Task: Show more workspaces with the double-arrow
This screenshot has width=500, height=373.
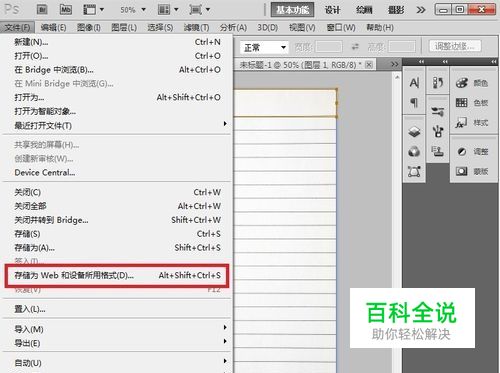Action: point(421,10)
